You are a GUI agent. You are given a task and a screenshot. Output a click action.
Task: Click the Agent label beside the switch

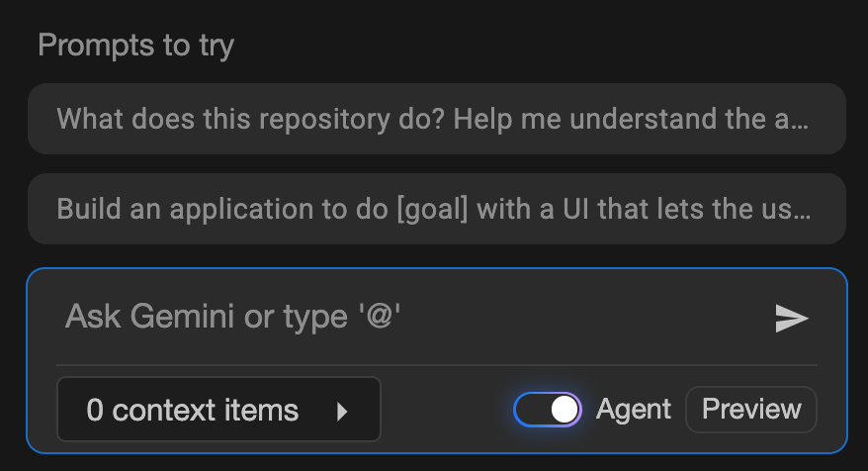click(634, 409)
